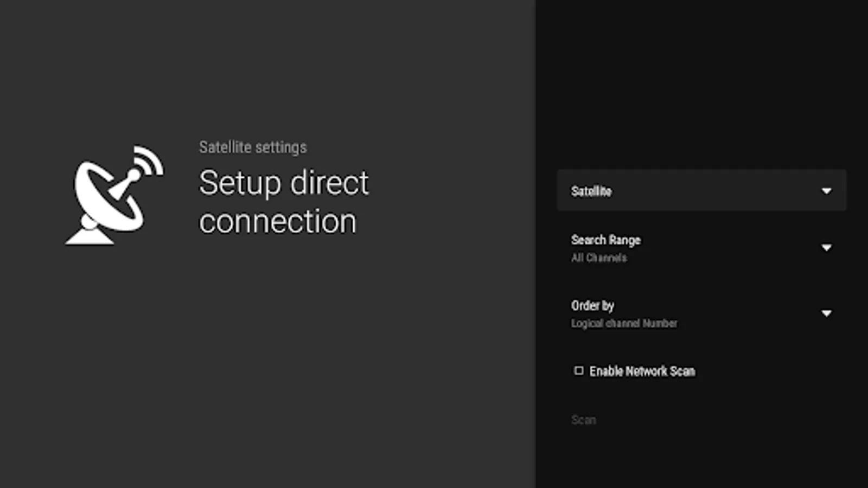Click the word 'direct' in the title
This screenshot has height=488, width=868.
coord(329,183)
